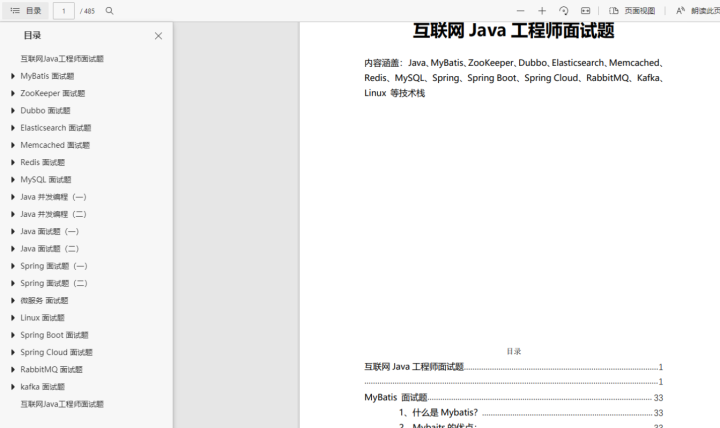Click the /485 total page count

coord(87,11)
